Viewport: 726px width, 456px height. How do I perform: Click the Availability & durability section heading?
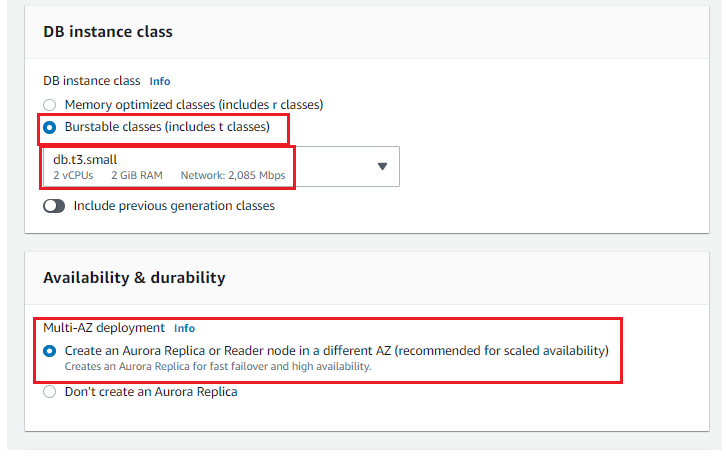(x=134, y=278)
